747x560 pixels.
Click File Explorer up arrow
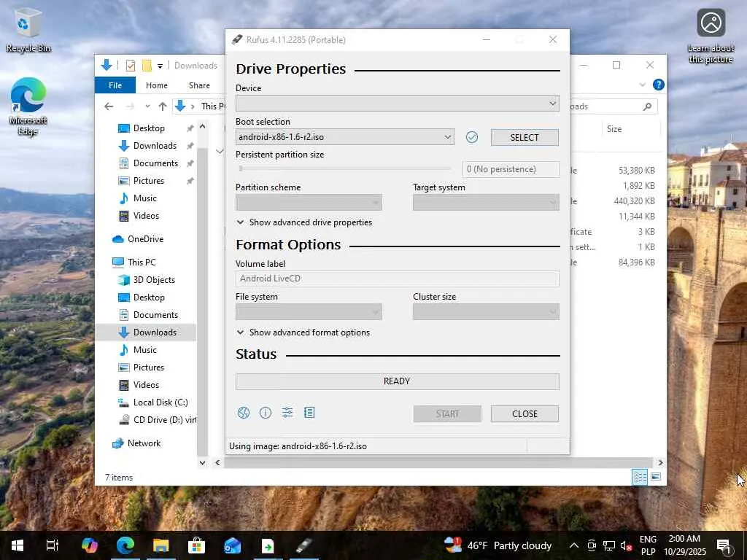[163, 106]
